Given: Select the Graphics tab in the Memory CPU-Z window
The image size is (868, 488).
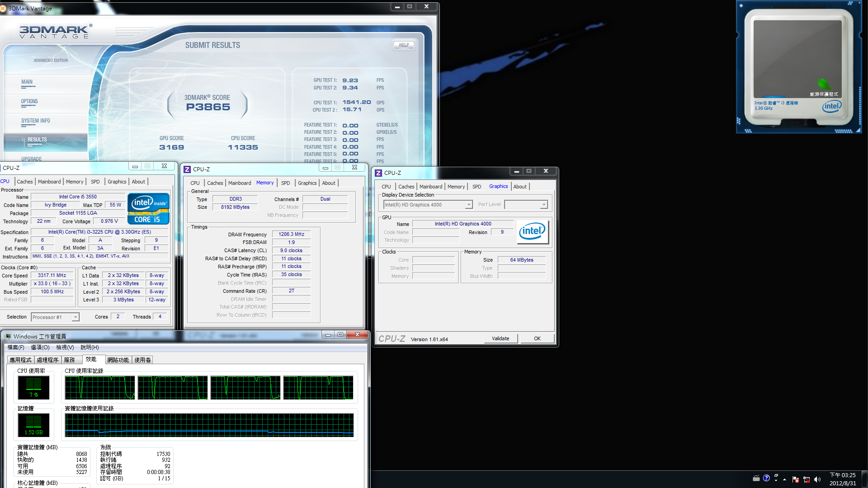Looking at the screenshot, I should (x=307, y=183).
